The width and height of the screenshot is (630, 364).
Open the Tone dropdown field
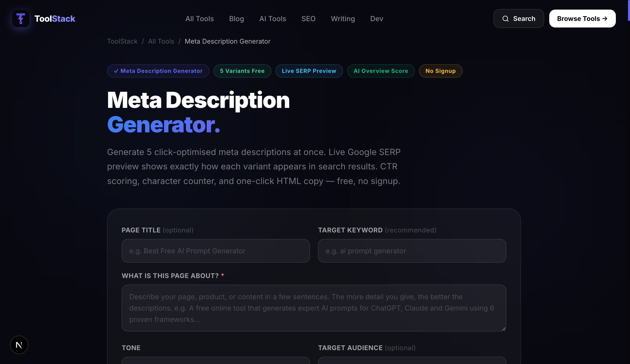click(x=216, y=360)
